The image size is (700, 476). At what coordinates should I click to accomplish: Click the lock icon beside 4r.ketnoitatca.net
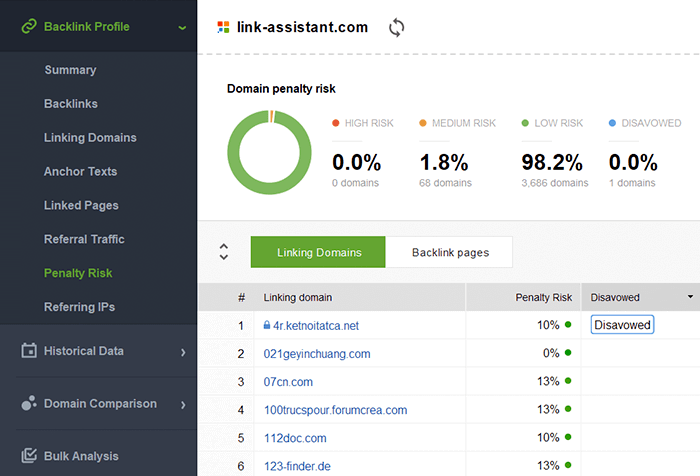[267, 325]
